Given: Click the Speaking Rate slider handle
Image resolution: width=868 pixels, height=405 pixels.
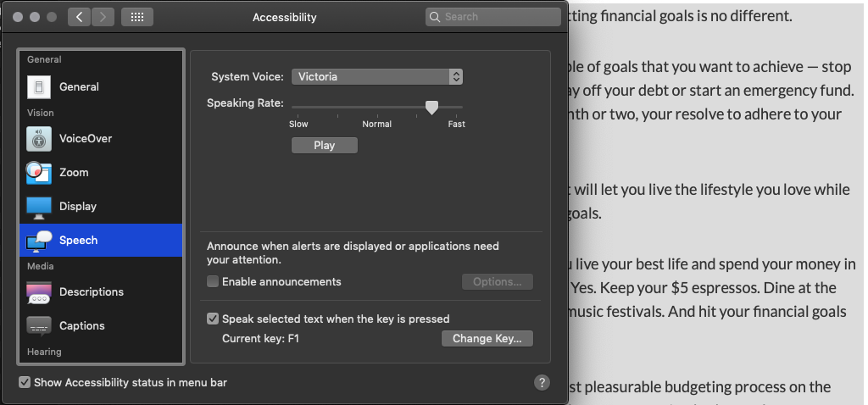Looking at the screenshot, I should [x=431, y=107].
